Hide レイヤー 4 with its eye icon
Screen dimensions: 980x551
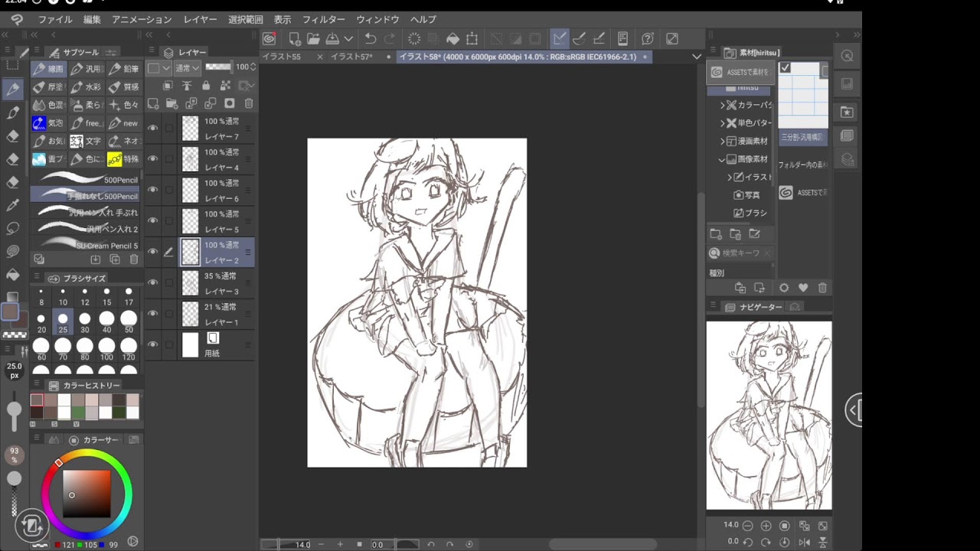(x=153, y=158)
